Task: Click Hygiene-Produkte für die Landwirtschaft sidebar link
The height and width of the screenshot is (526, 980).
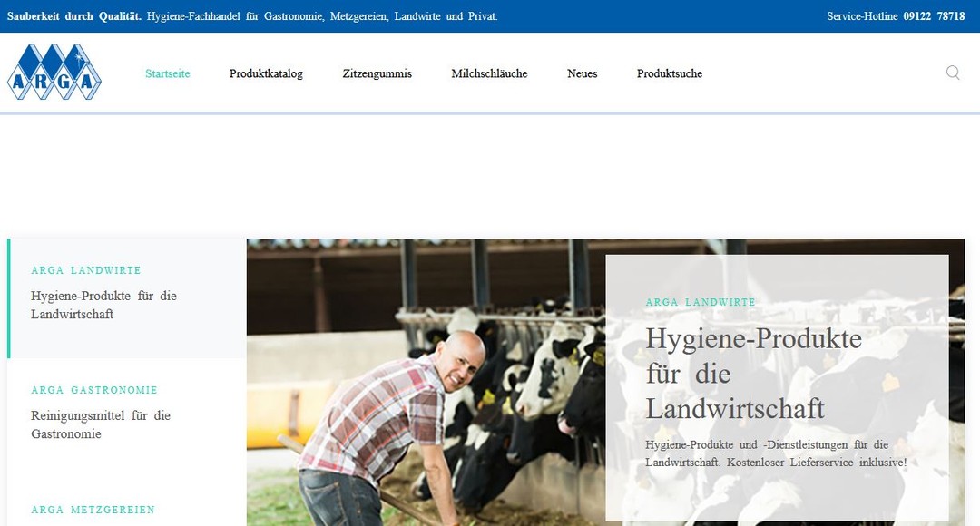Action: (104, 305)
